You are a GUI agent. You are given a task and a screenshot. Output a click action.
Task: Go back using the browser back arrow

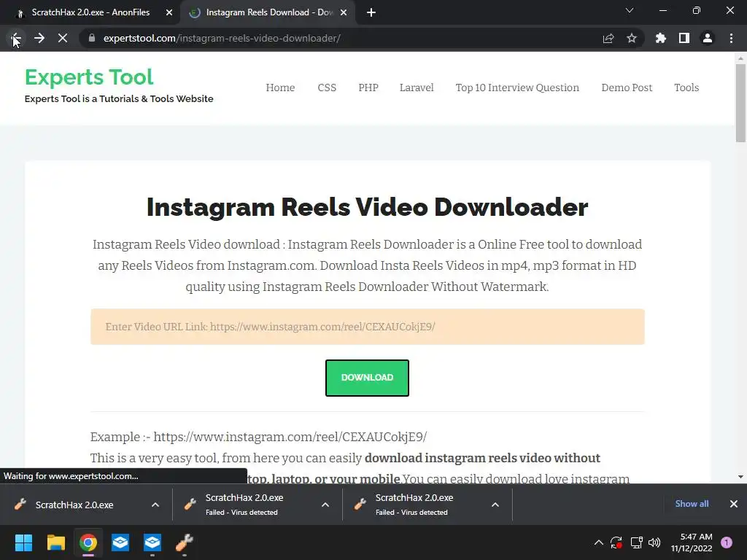pyautogui.click(x=16, y=38)
